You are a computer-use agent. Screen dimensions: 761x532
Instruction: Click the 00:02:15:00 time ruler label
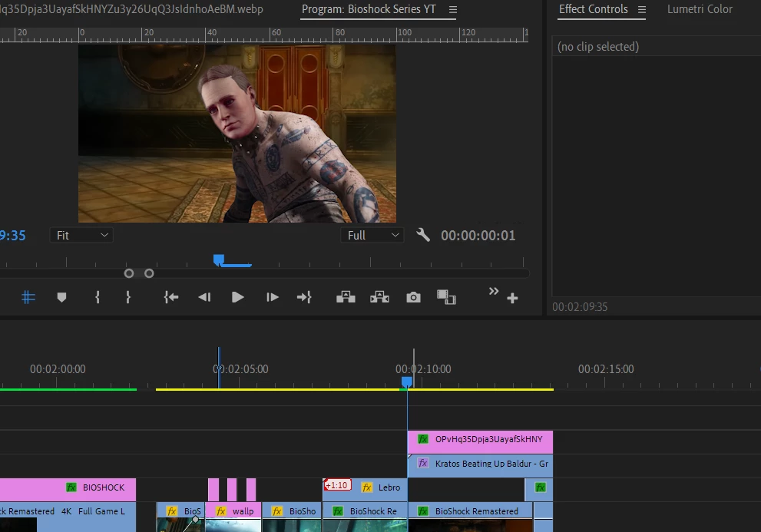click(x=606, y=369)
